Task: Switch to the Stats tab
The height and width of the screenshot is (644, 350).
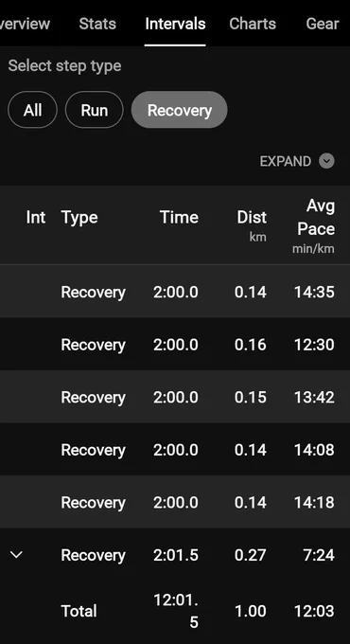Action: [97, 24]
